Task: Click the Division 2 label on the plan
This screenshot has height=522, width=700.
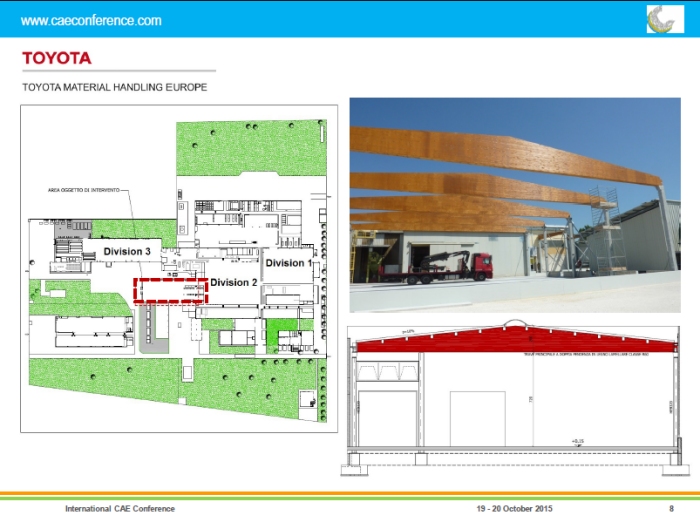Action: (234, 283)
